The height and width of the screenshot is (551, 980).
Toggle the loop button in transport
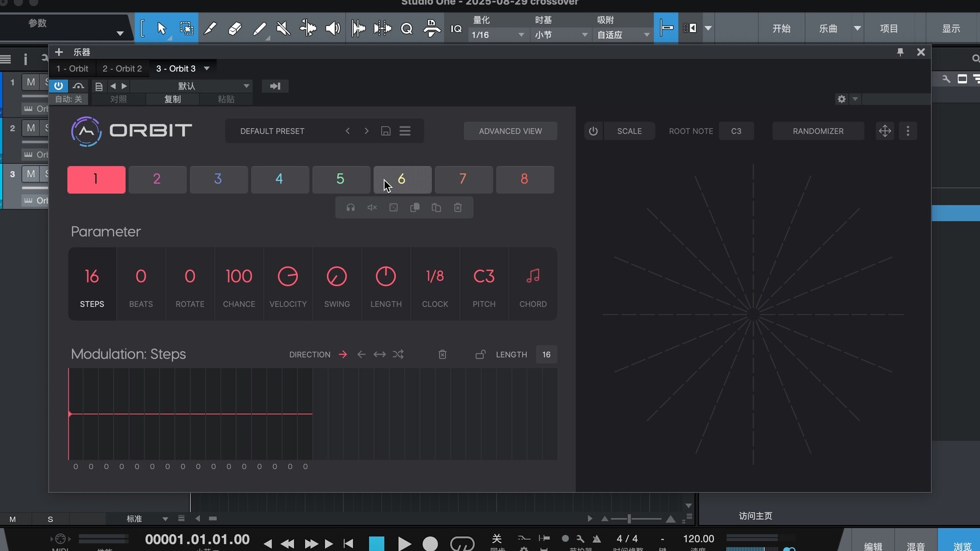click(462, 543)
